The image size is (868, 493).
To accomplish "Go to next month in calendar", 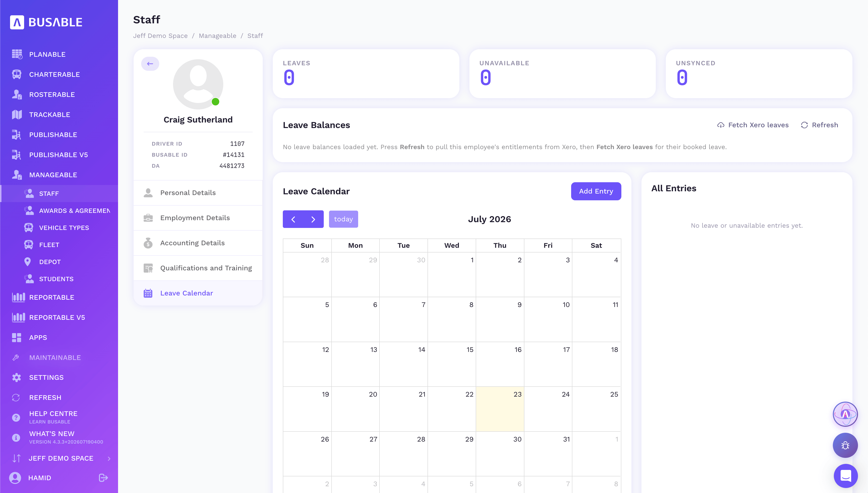I will (x=313, y=219).
